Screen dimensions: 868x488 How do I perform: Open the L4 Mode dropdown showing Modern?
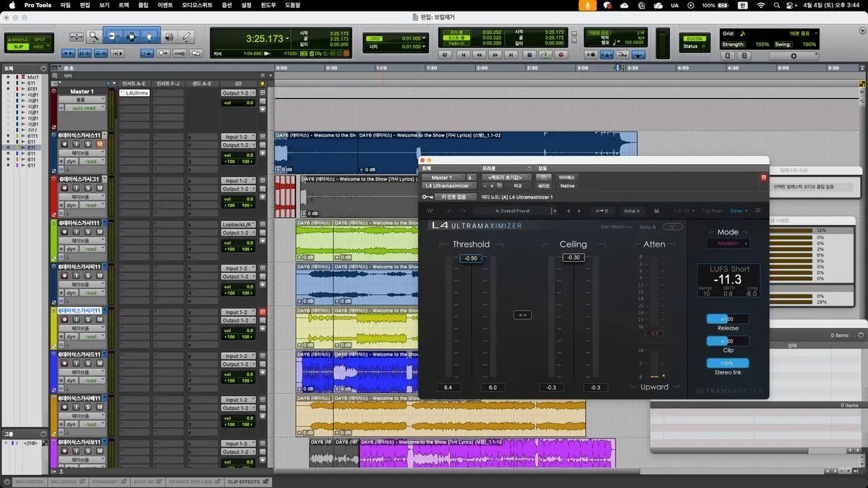click(728, 244)
